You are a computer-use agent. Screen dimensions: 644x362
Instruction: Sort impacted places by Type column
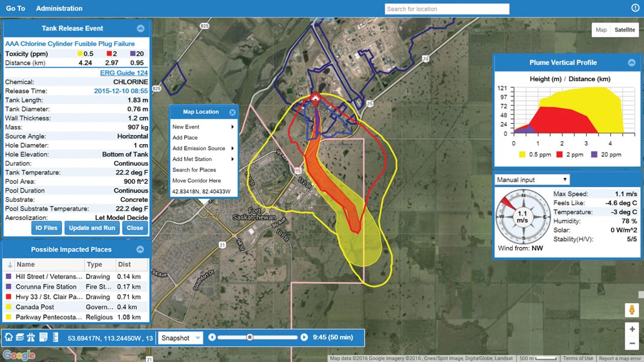click(x=99, y=265)
